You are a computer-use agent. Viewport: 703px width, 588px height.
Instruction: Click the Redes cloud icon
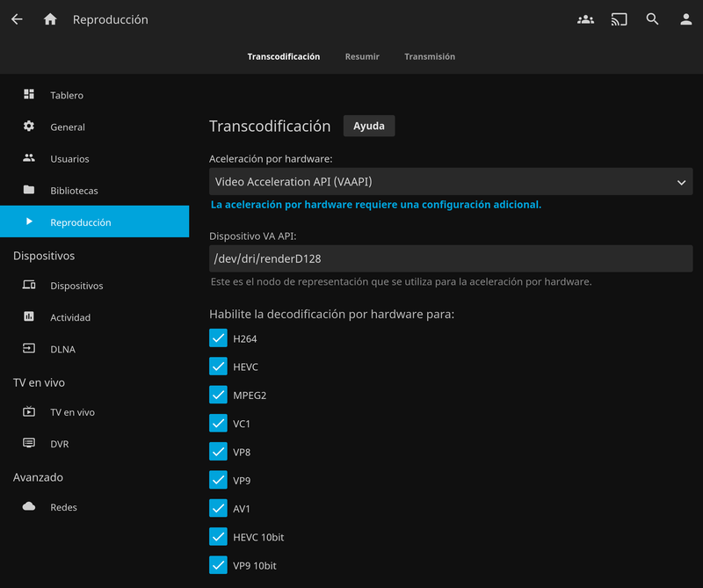coord(29,506)
